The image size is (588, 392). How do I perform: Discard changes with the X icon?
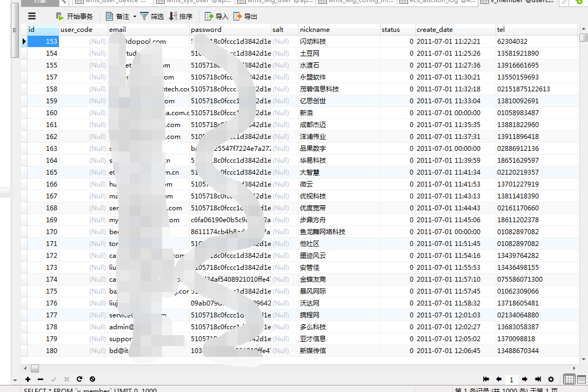[67, 379]
